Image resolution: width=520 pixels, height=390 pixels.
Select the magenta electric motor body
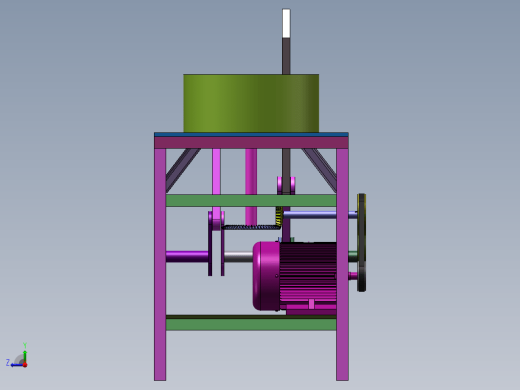295,277
